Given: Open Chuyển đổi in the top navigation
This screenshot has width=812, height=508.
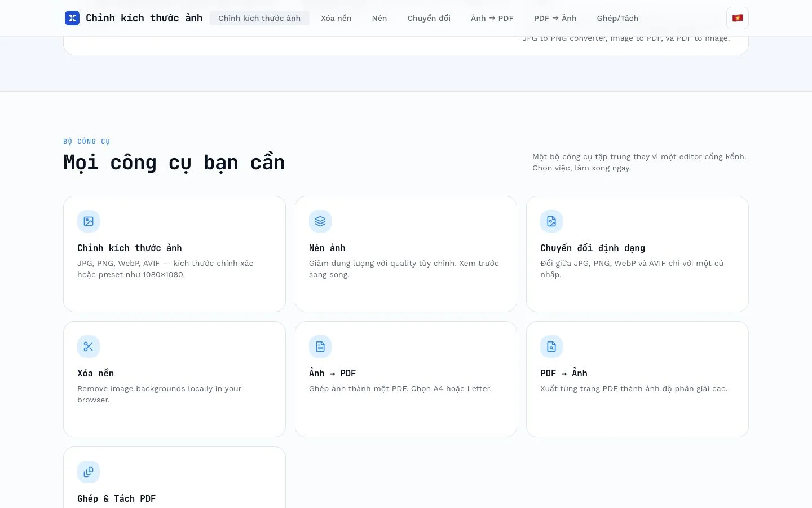Looking at the screenshot, I should coord(429,18).
